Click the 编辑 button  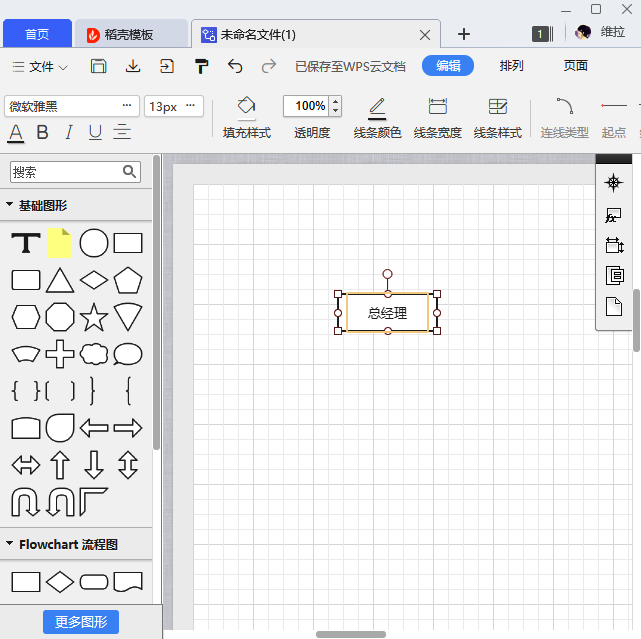tap(448, 66)
